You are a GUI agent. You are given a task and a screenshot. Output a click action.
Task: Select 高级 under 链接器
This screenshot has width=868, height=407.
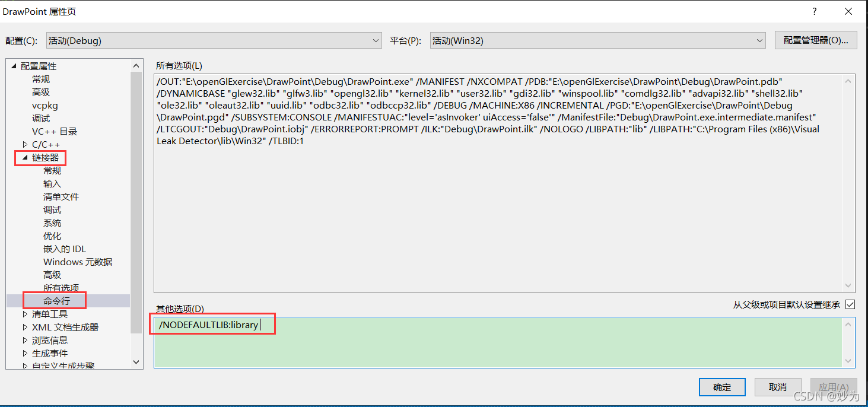[52, 275]
